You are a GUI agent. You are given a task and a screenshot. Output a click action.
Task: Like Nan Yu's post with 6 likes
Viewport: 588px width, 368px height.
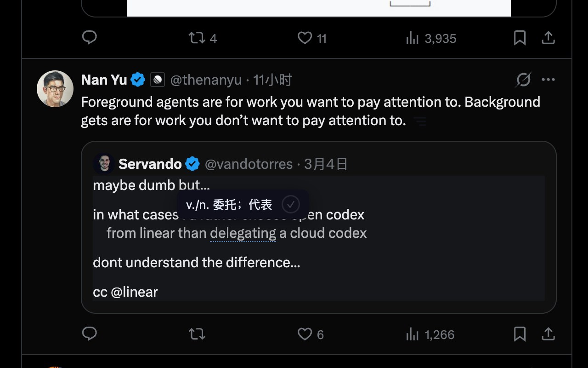tap(305, 334)
